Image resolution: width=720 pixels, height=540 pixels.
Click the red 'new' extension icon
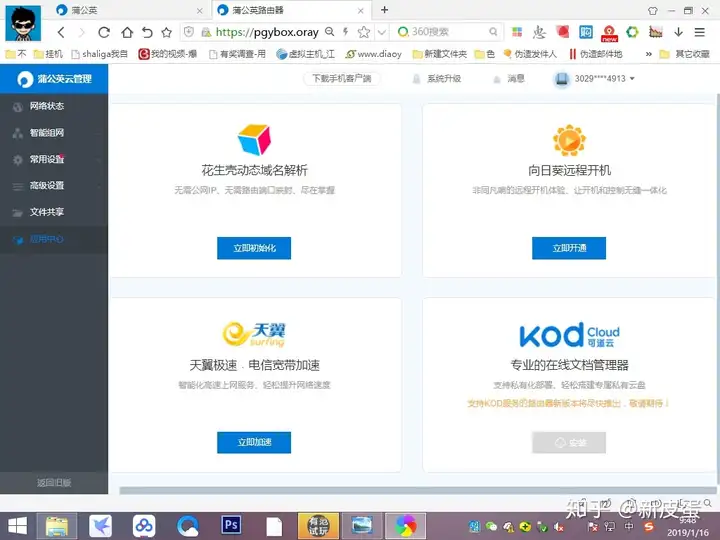click(609, 33)
